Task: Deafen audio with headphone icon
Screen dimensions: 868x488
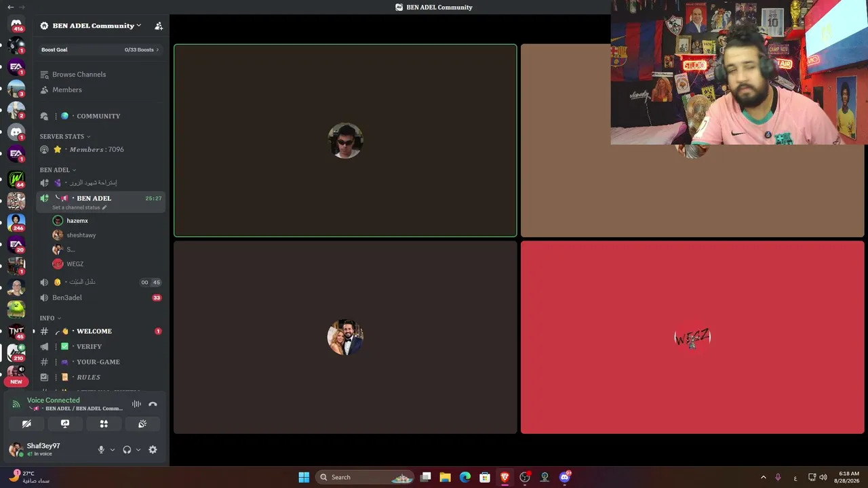Action: [127, 449]
